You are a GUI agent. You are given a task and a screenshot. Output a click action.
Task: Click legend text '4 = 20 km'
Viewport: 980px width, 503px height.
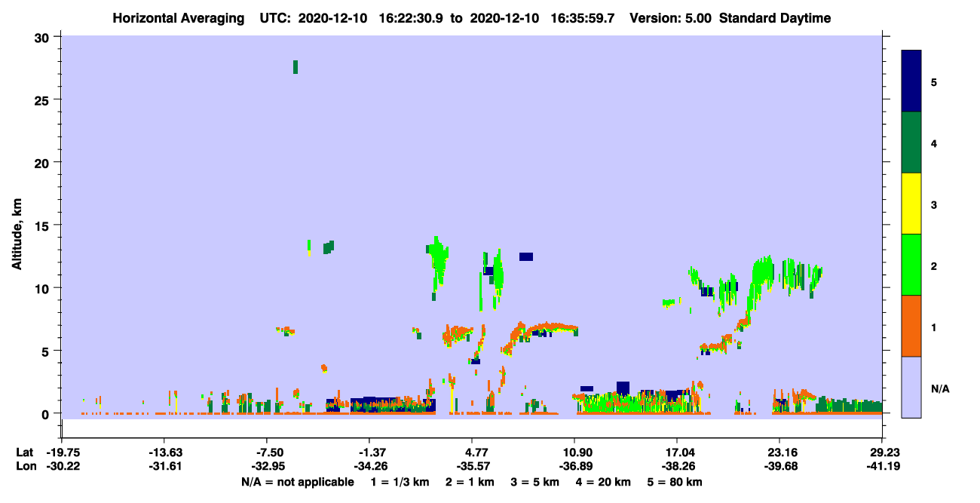point(604,482)
